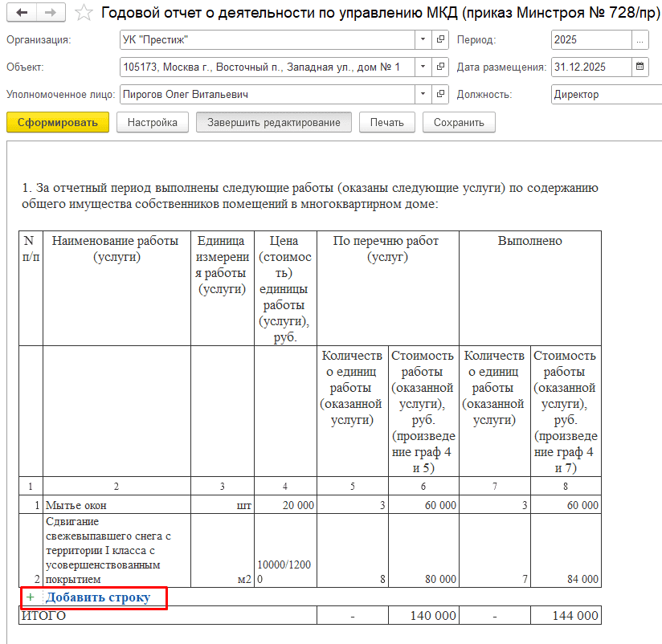Screen dimensions: 662x644
Task: Select the Мытье окон table cell
Action: 116,505
